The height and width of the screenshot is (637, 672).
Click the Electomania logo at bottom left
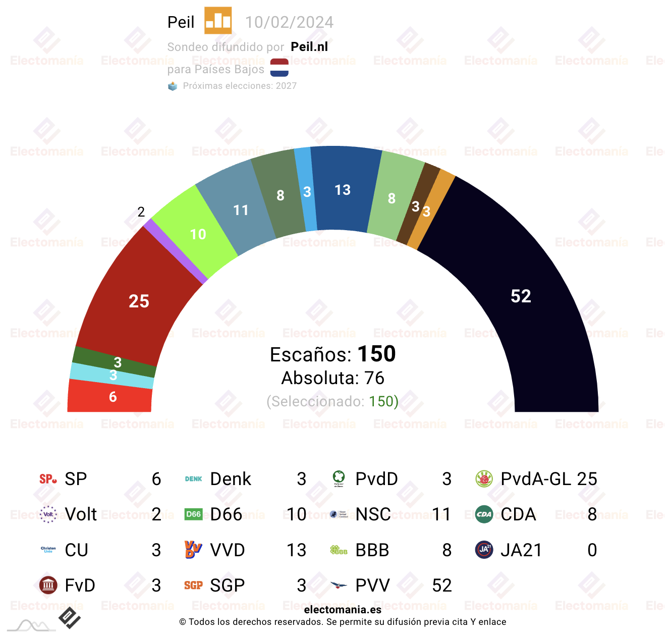(x=69, y=618)
